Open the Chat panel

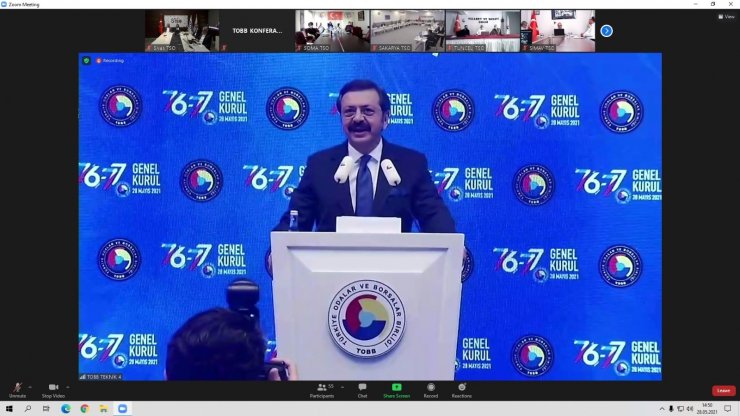point(362,390)
